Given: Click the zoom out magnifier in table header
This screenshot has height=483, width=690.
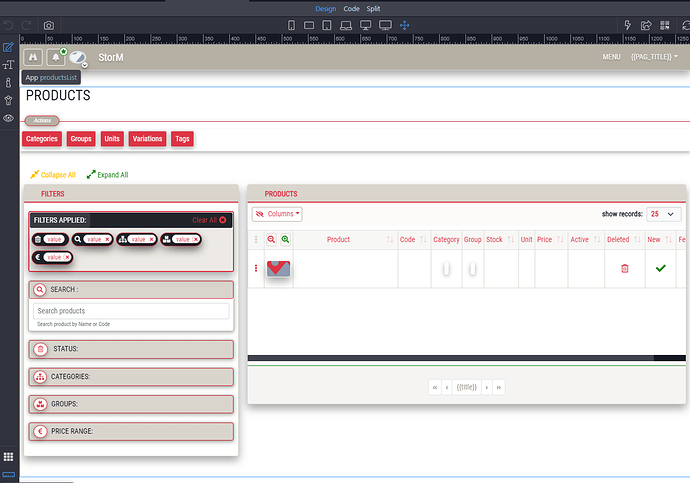Looking at the screenshot, I should (272, 239).
